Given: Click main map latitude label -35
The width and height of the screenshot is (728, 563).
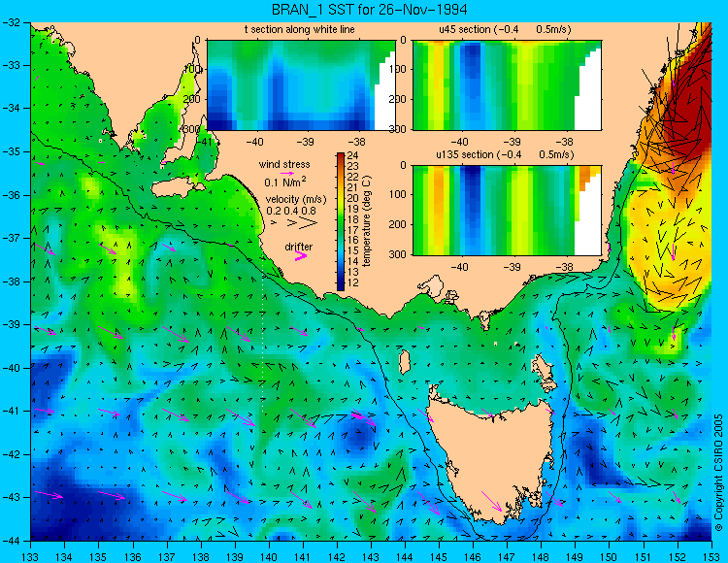Looking at the screenshot, I should [11, 151].
